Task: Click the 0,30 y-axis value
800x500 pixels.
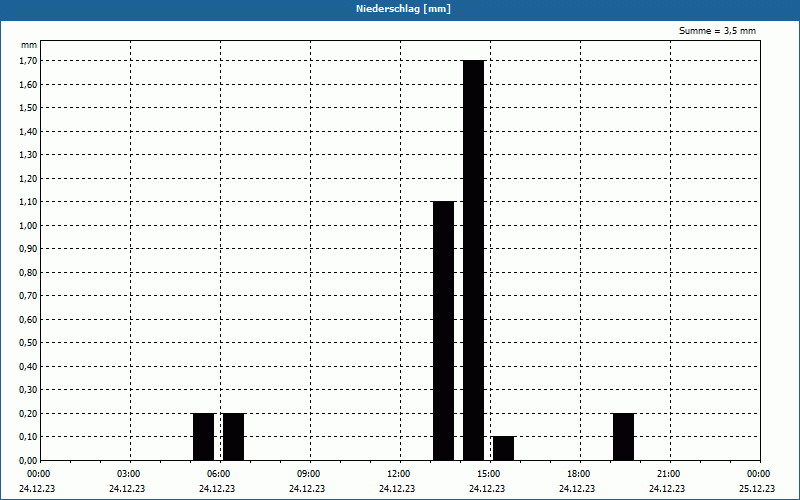Action: pyautogui.click(x=28, y=390)
